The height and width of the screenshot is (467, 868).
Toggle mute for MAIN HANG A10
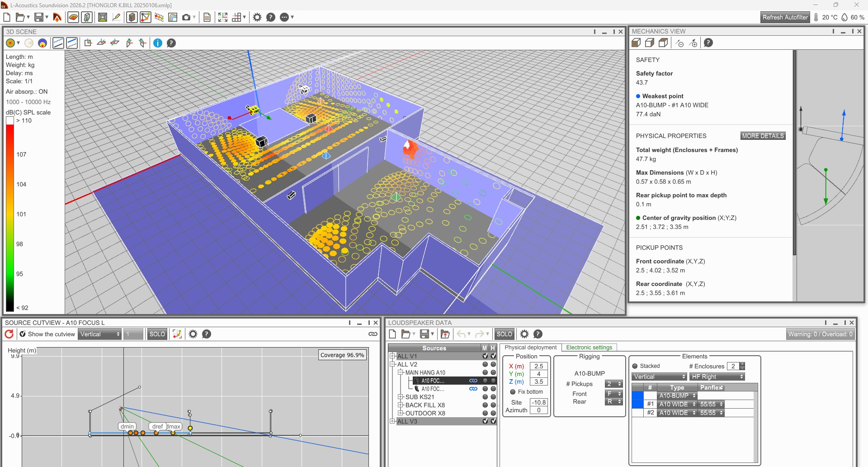click(x=485, y=372)
